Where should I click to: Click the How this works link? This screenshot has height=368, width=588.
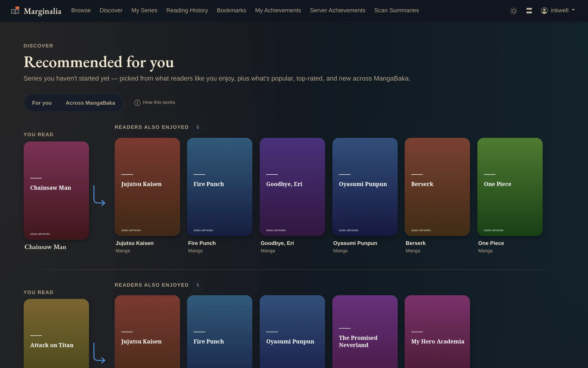(159, 102)
